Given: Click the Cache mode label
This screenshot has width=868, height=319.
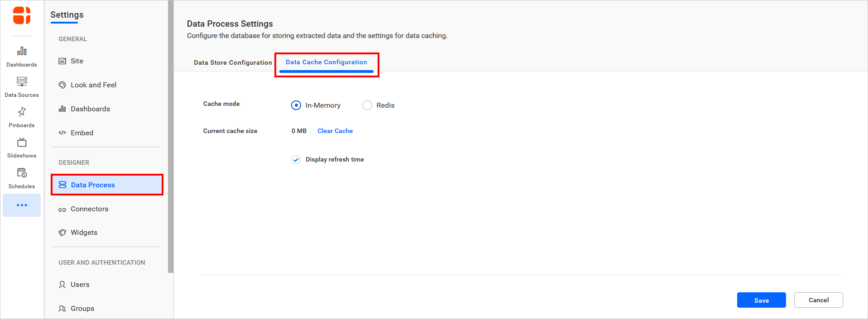Looking at the screenshot, I should tap(221, 104).
